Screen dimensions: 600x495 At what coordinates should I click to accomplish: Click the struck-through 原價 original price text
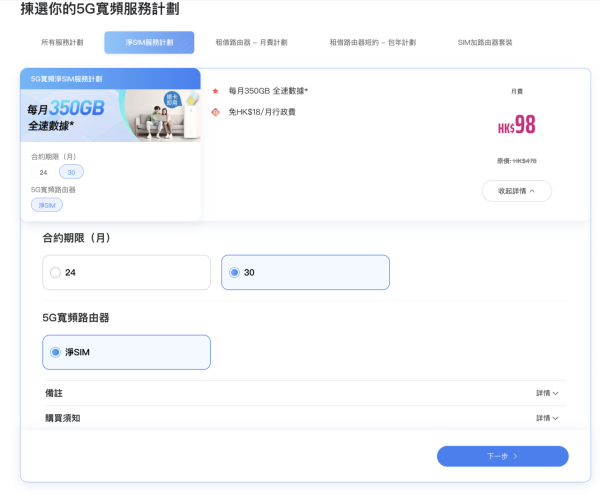[x=517, y=161]
